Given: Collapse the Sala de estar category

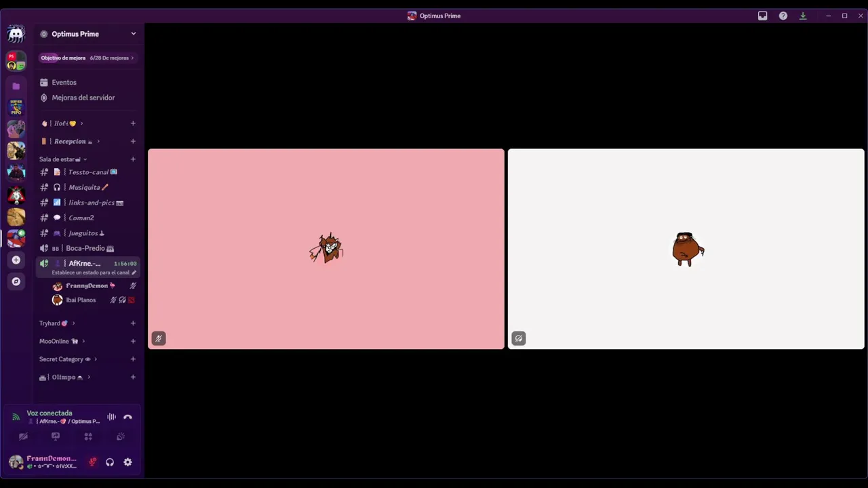Looking at the screenshot, I should coord(63,159).
